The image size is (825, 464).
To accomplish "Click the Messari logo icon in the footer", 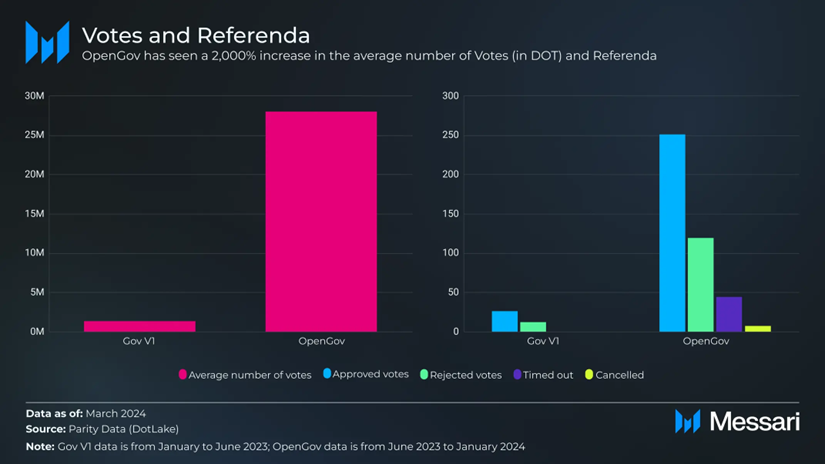I will tap(688, 421).
